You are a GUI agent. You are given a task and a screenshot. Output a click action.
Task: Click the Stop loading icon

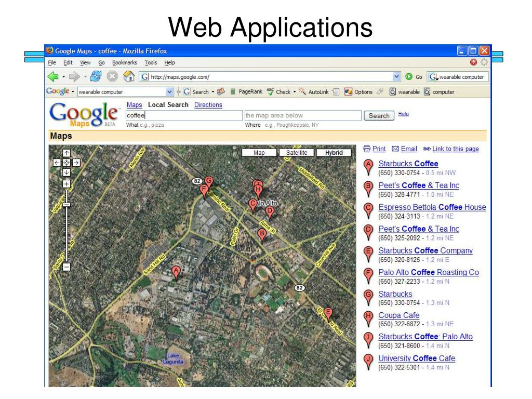[112, 76]
